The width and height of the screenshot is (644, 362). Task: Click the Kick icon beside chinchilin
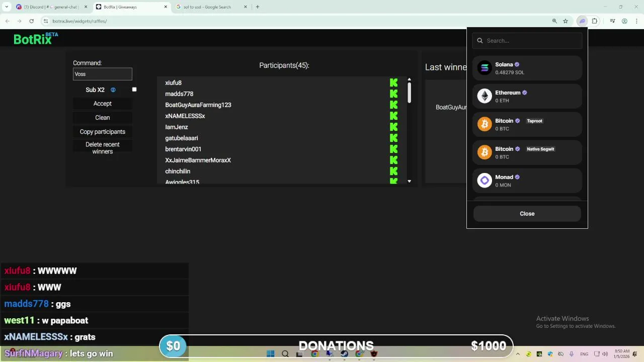pyautogui.click(x=393, y=171)
